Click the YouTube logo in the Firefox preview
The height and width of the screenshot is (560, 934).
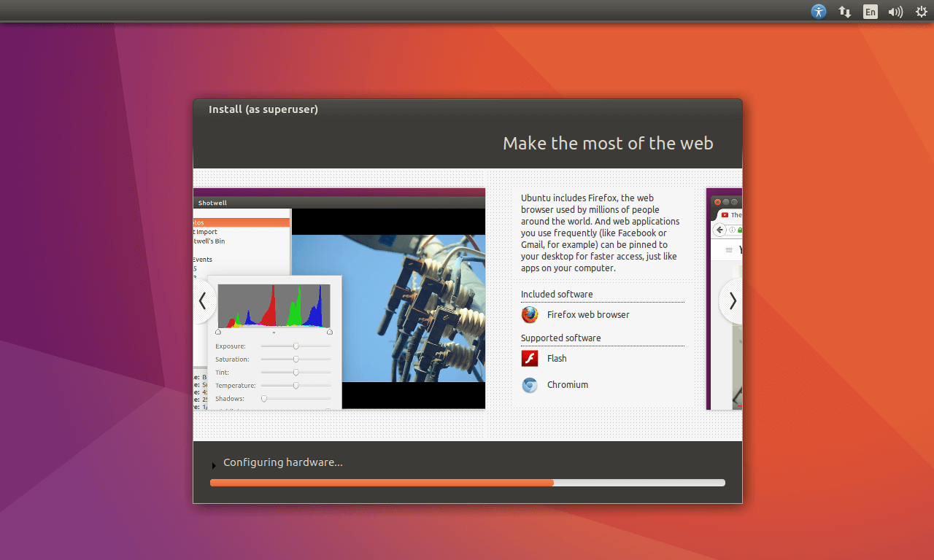pyautogui.click(x=725, y=214)
